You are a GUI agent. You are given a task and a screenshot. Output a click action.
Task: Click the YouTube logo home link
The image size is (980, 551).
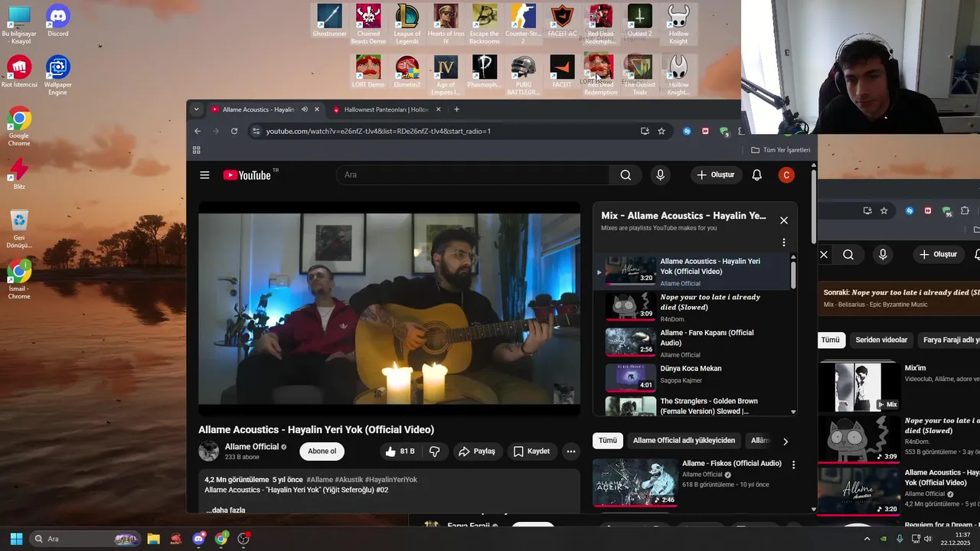click(247, 175)
